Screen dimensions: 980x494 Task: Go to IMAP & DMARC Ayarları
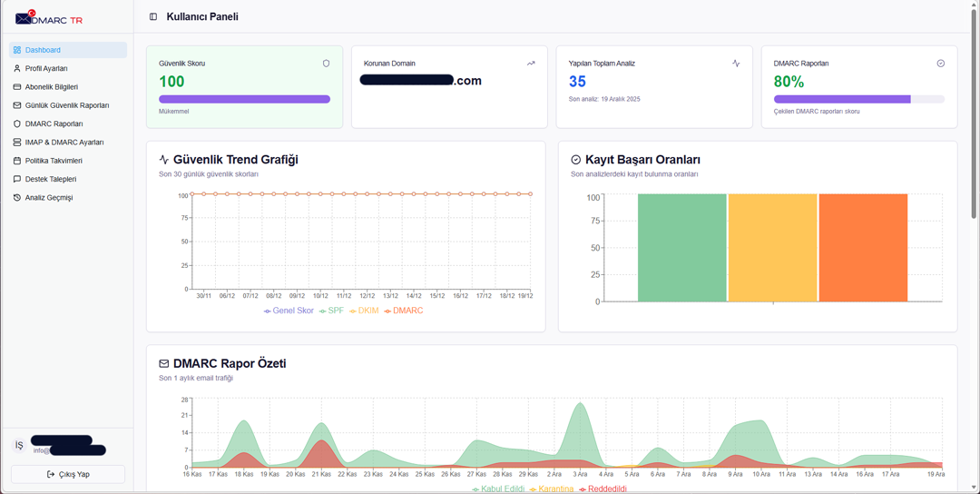64,143
